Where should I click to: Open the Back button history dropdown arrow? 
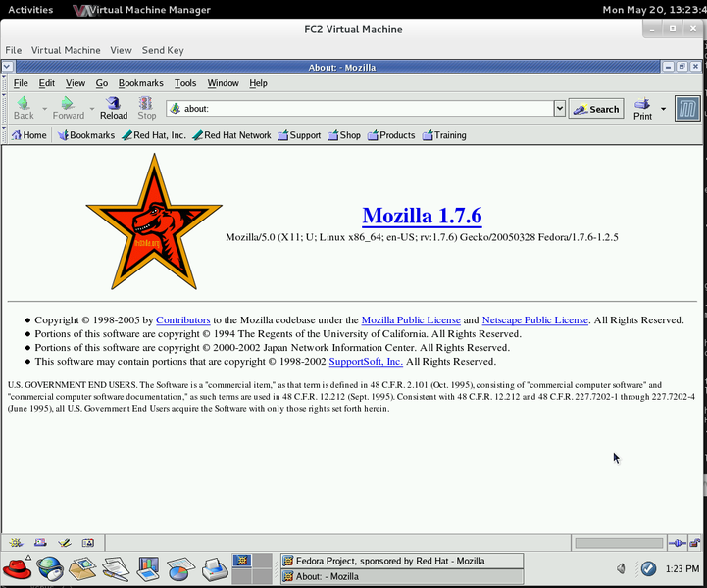click(x=44, y=108)
